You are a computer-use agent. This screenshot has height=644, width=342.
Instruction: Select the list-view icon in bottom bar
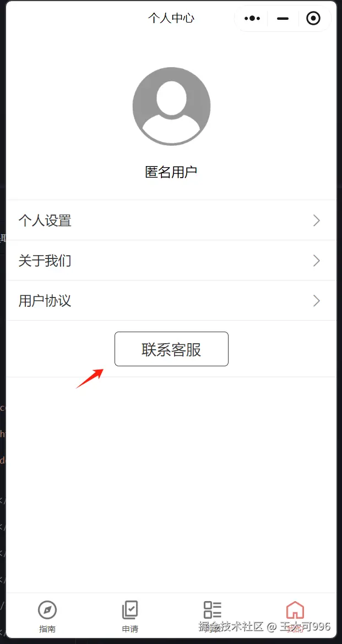click(x=213, y=610)
